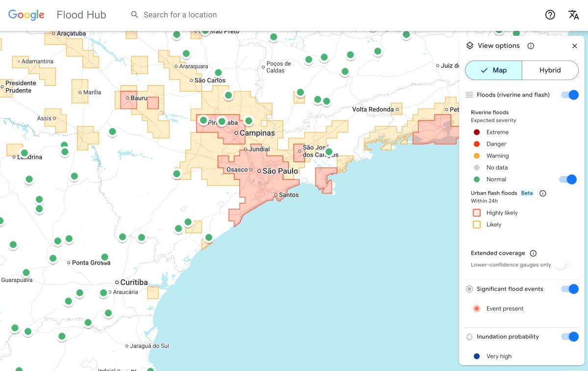
Task: Click the Flood Hub title link
Action: (81, 15)
